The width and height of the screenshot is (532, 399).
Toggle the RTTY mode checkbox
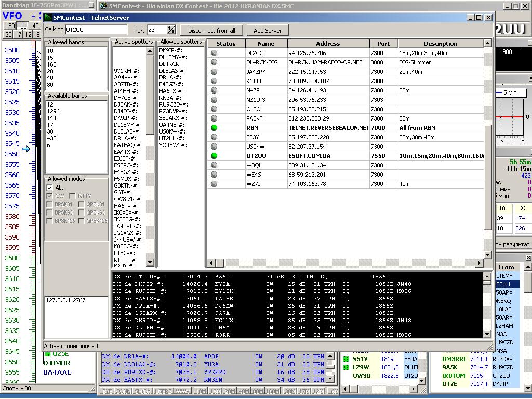pyautogui.click(x=73, y=196)
